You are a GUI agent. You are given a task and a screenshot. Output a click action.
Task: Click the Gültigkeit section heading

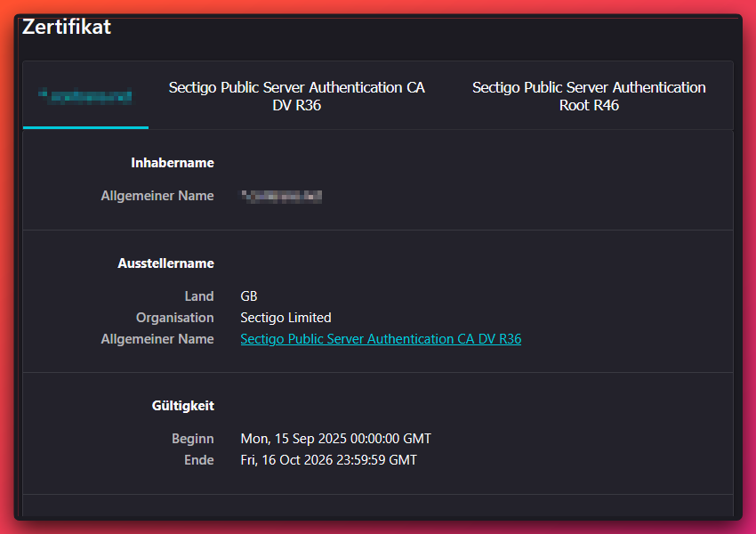pos(182,405)
